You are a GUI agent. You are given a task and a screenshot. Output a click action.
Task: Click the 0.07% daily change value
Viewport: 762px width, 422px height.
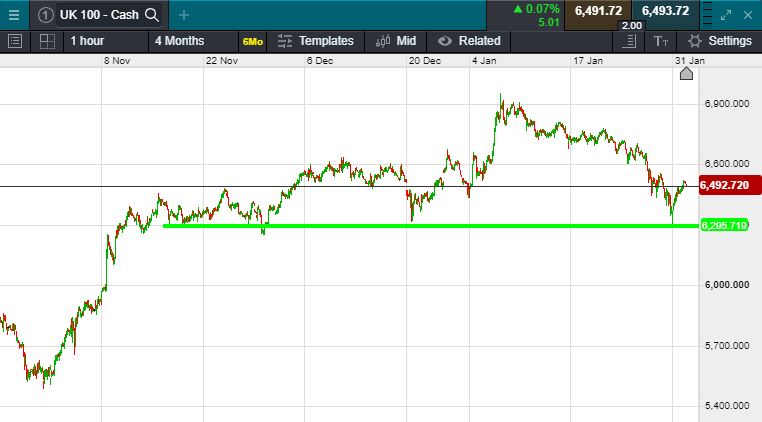(x=542, y=9)
